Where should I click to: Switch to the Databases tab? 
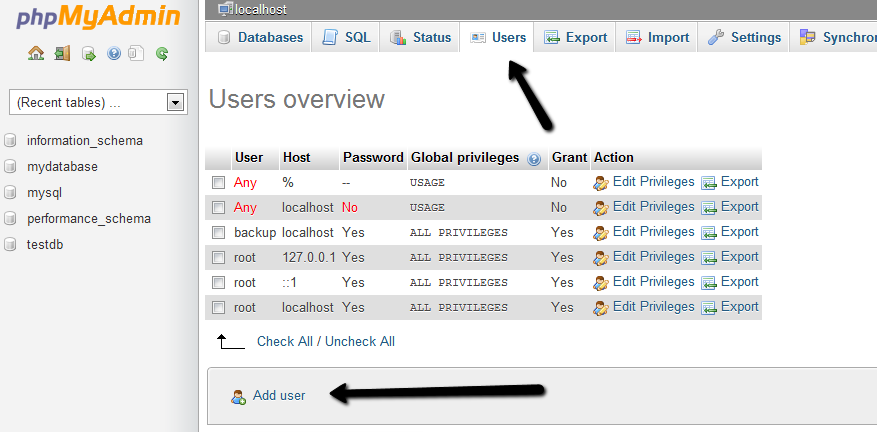[260, 38]
